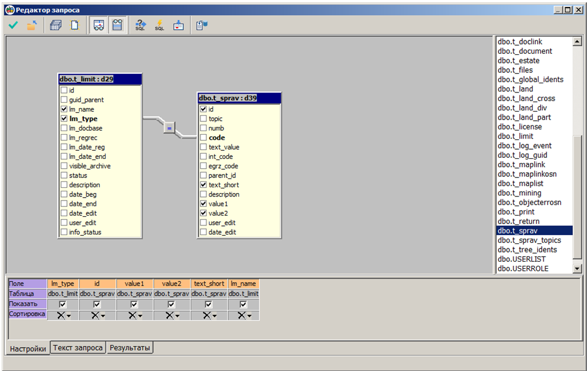
Task: Select dbo.t_limit in the table list
Action: 515,136
